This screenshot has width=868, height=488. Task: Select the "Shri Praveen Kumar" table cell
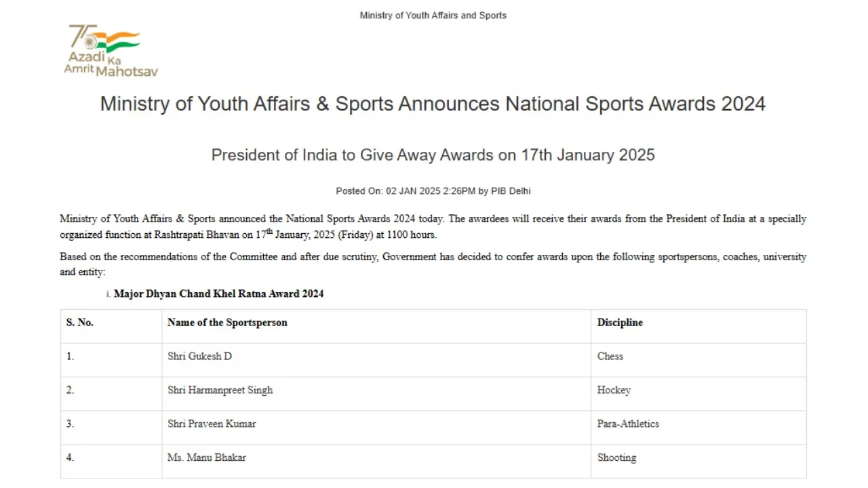tap(212, 424)
